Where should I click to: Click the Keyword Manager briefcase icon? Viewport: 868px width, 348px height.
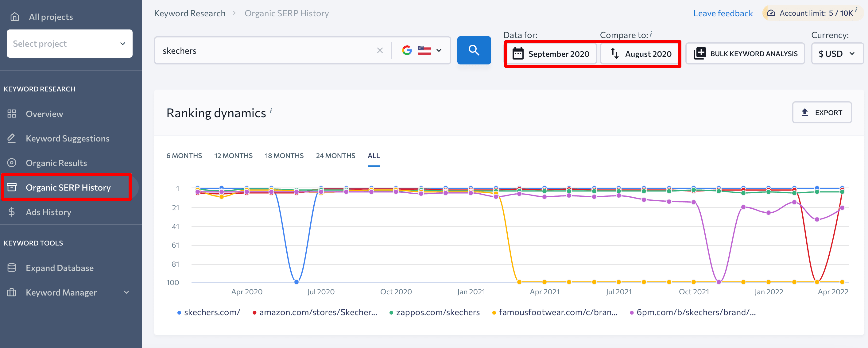12,292
